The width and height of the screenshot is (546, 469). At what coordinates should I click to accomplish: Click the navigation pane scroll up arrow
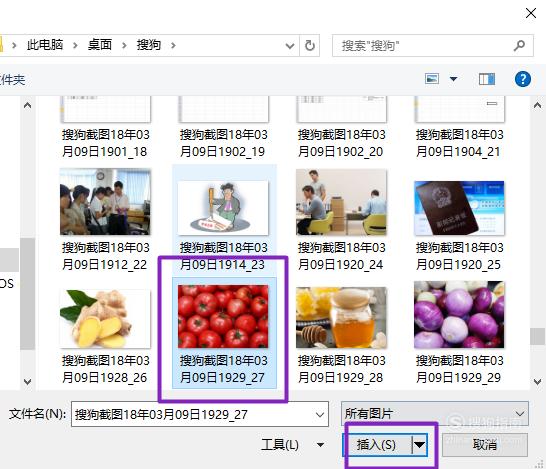pyautogui.click(x=28, y=105)
